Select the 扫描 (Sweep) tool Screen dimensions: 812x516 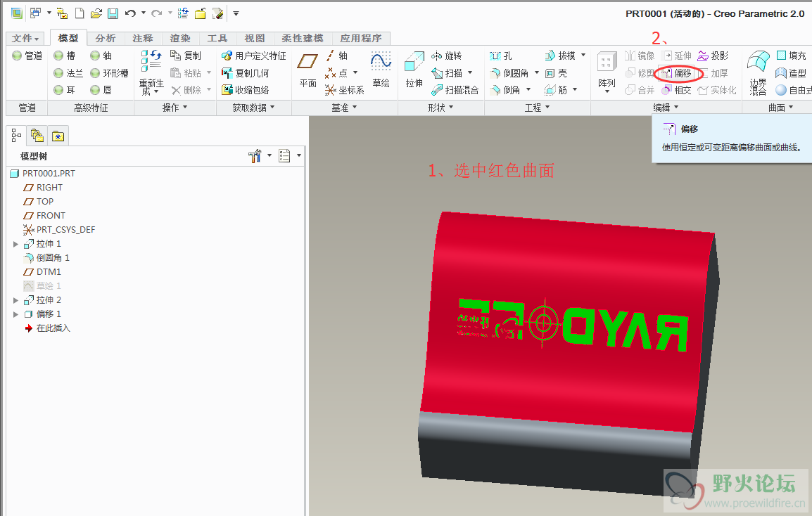click(x=447, y=73)
